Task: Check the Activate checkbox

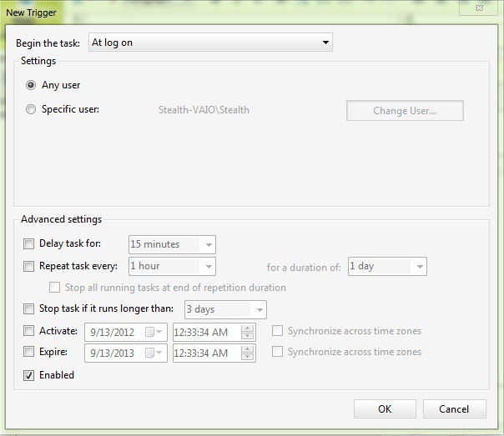Action: [28, 331]
